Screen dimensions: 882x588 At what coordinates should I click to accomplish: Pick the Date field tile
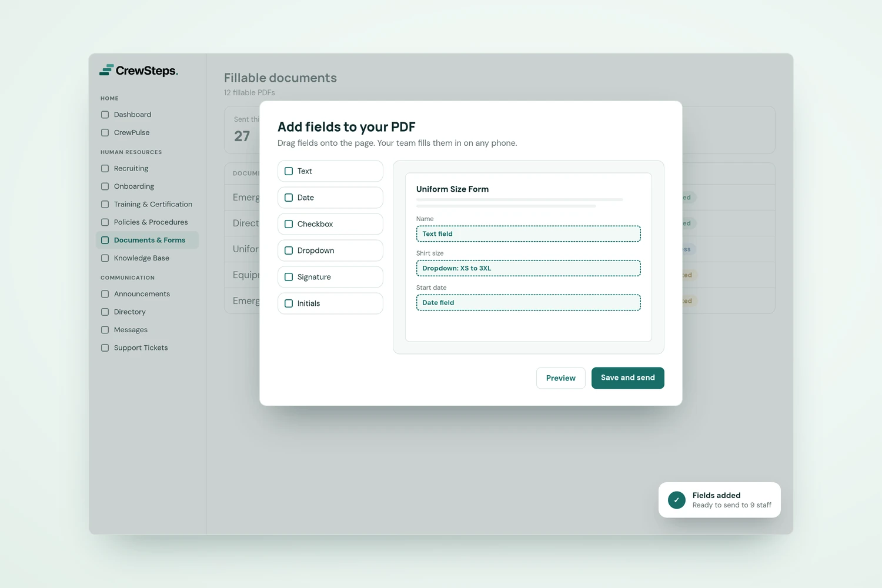(x=330, y=198)
